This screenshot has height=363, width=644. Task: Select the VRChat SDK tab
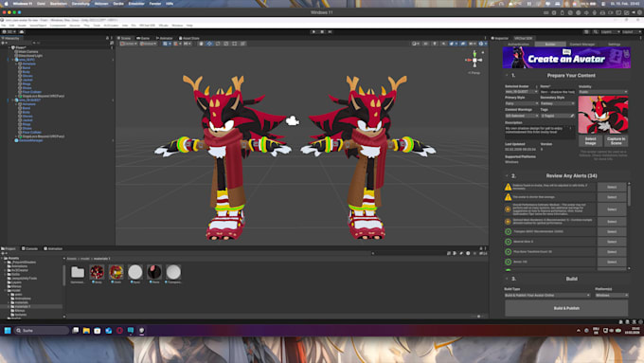[523, 38]
